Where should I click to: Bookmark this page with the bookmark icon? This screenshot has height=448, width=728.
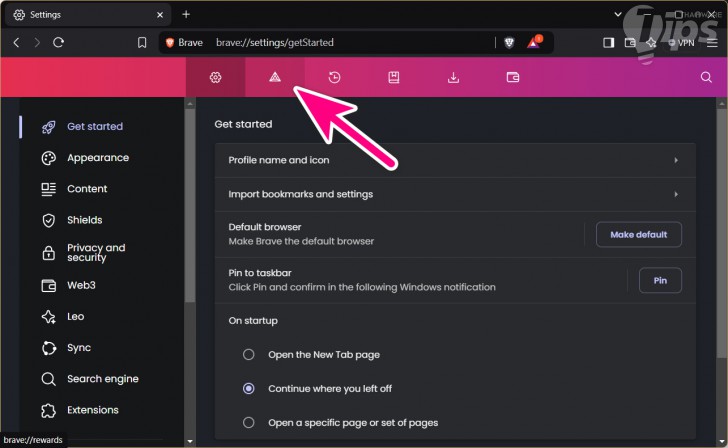point(142,43)
